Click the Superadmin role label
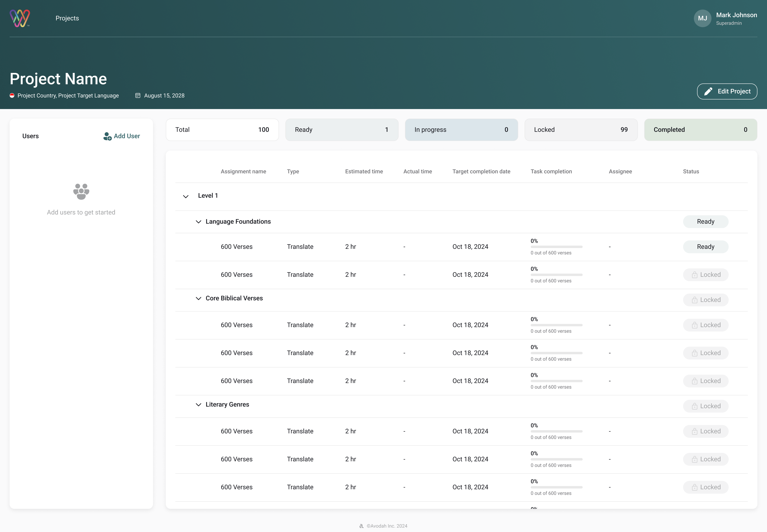Image resolution: width=767 pixels, height=532 pixels. pos(729,23)
